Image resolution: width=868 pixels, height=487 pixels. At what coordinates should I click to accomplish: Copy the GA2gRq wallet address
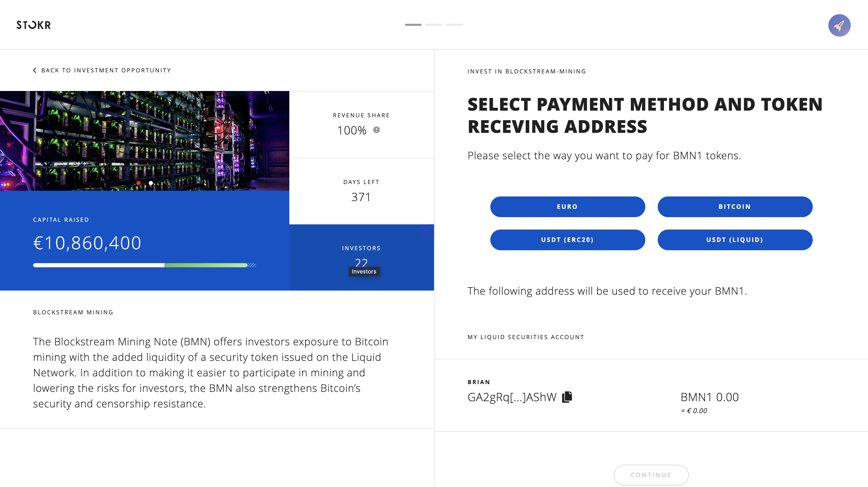[567, 397]
